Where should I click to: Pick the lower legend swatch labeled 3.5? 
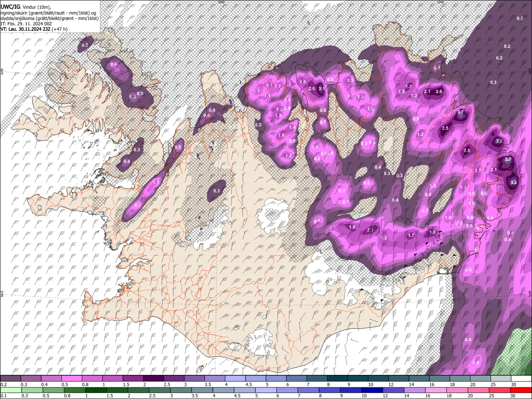coord(201,390)
